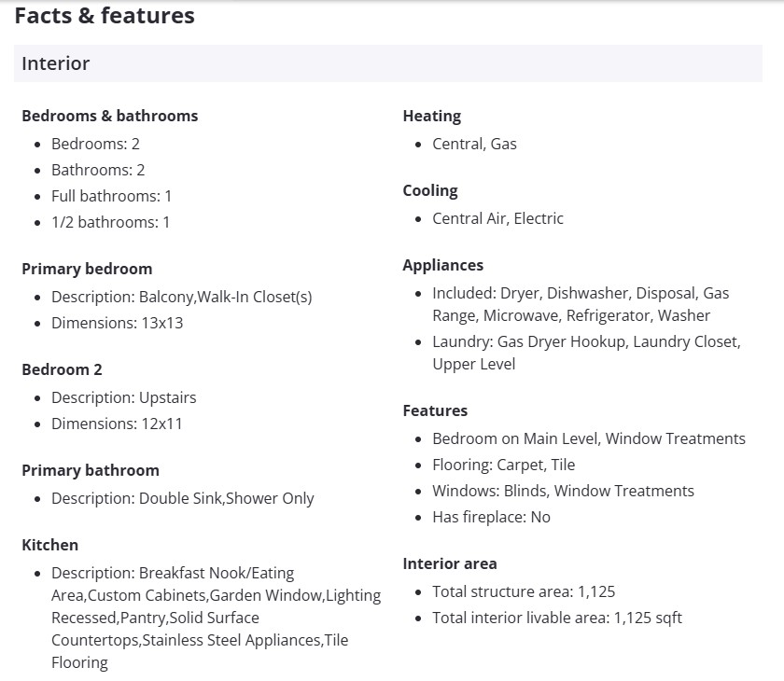Select the Central, Gas heating item
Image resolution: width=784 pixels, height=681 pixels.
pyautogui.click(x=474, y=144)
